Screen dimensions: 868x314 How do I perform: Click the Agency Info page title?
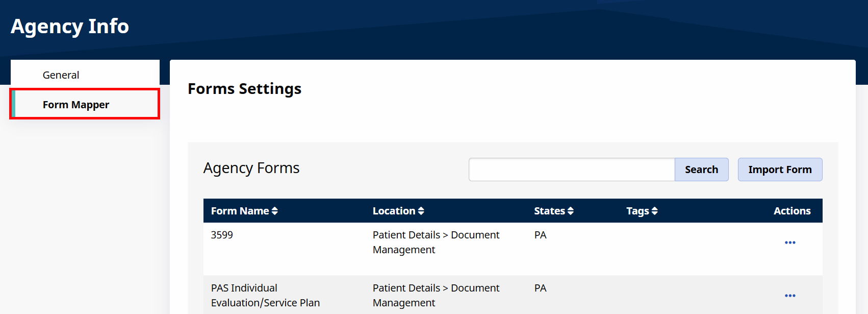click(x=70, y=27)
